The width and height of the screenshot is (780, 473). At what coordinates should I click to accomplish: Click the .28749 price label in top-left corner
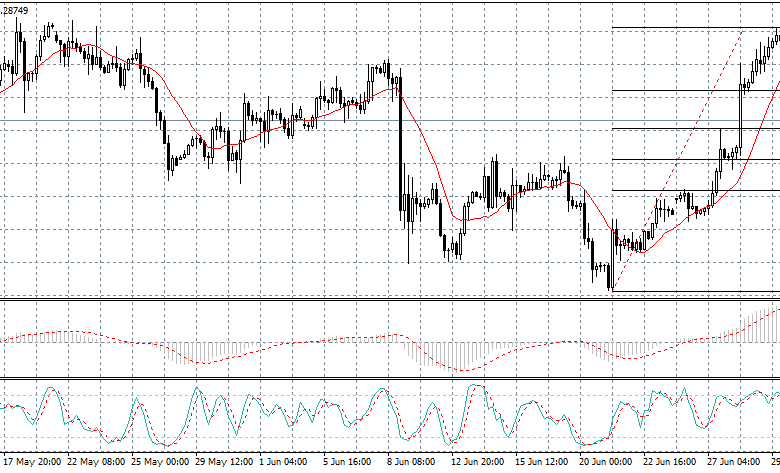tap(15, 9)
